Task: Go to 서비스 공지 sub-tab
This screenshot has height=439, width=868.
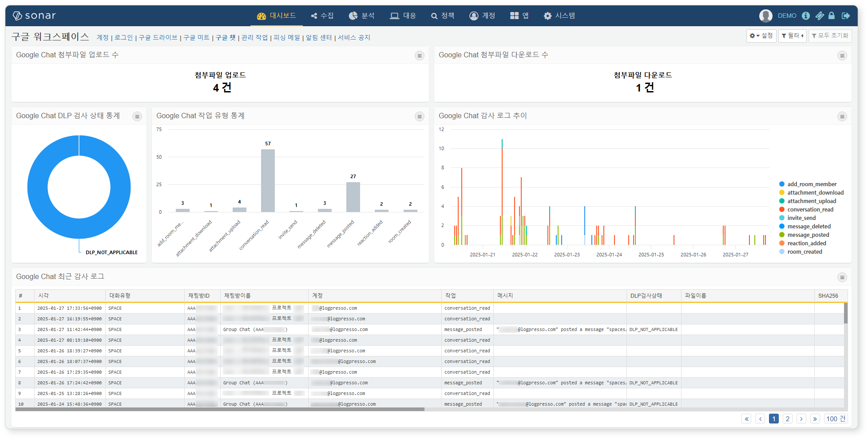Action: pyautogui.click(x=354, y=38)
